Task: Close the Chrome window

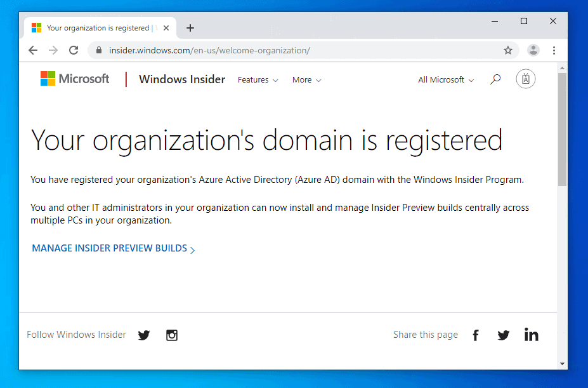Action: [552, 21]
